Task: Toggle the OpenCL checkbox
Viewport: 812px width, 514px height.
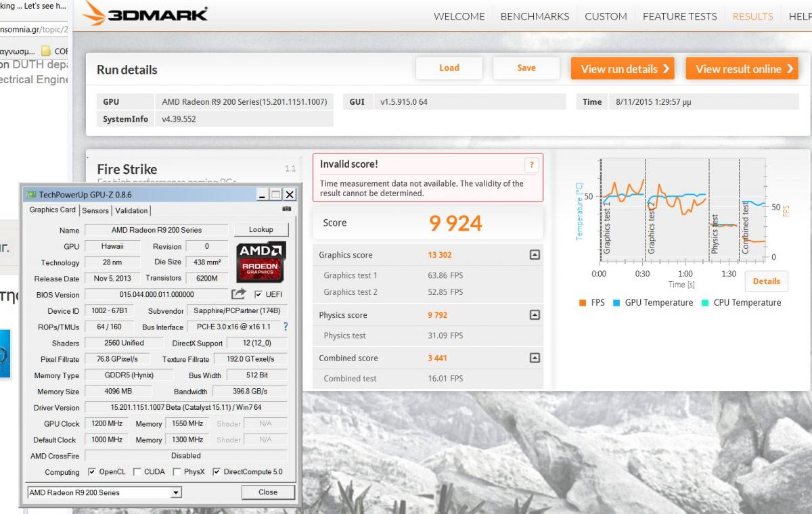Action: click(93, 472)
